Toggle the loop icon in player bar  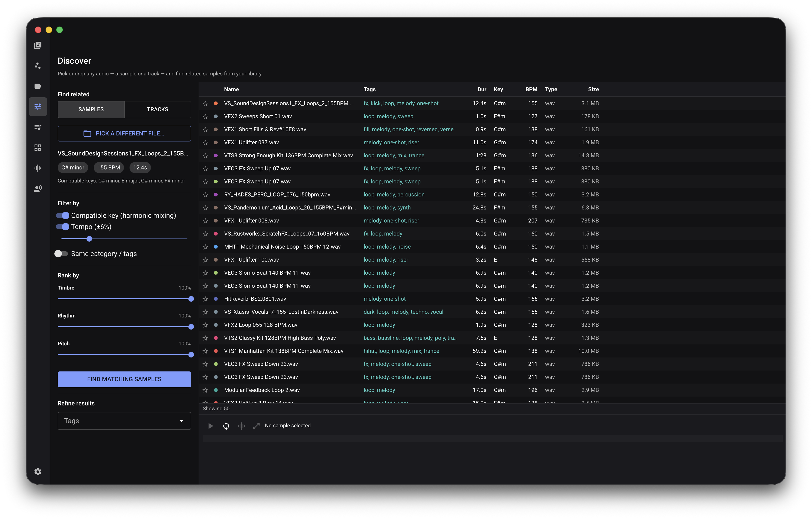click(226, 426)
